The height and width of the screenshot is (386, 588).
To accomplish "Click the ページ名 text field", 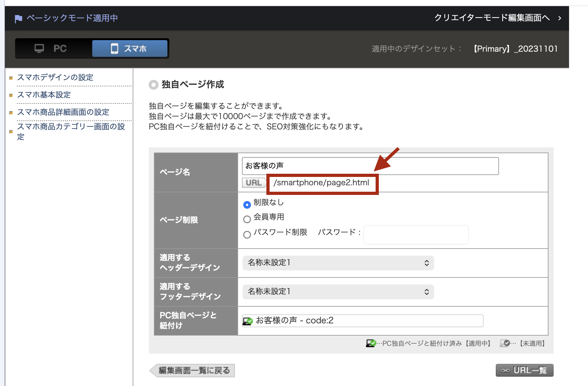I will [370, 166].
